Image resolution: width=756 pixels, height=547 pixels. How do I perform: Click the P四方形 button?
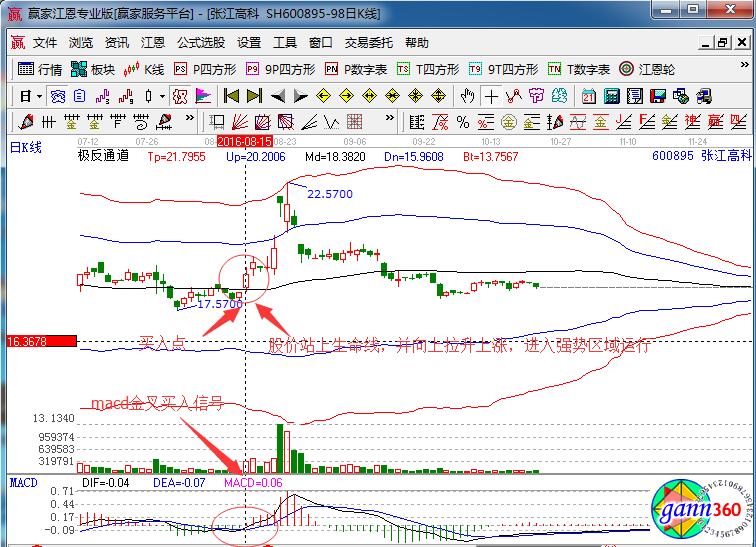(205, 69)
